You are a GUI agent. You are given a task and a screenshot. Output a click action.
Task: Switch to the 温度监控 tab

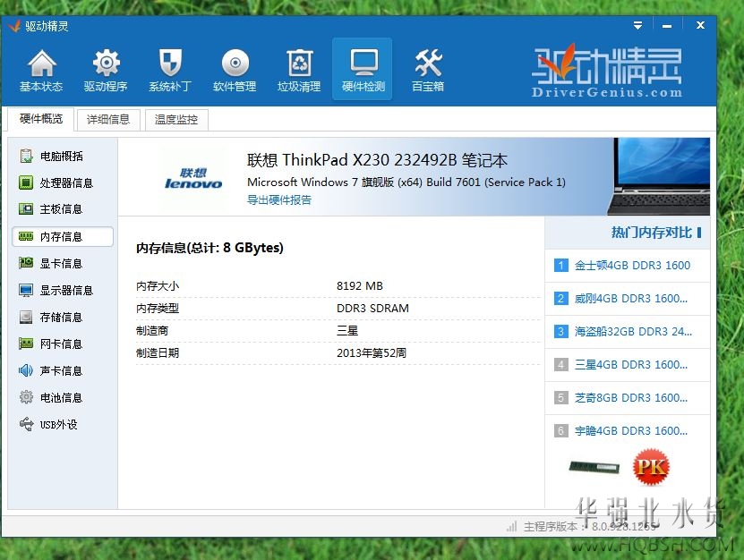(x=176, y=120)
